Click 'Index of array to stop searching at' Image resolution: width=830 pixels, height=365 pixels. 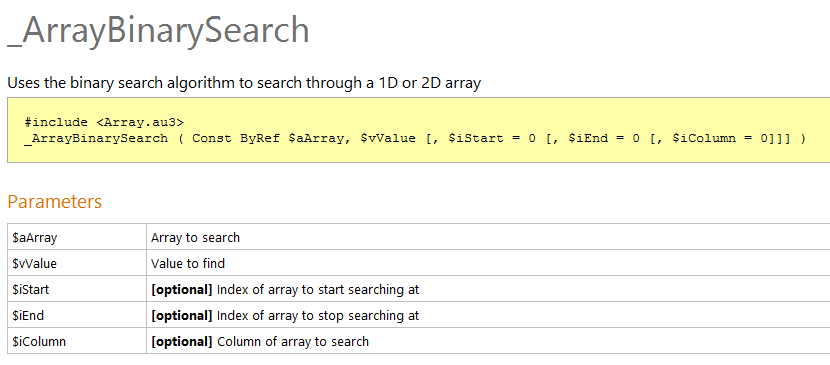pos(318,316)
